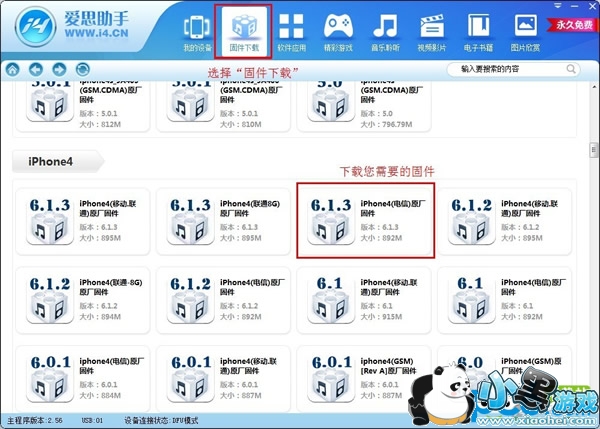Click firmware icon for 6.1 iPhone4(电信)
Viewport: 600px width, 429px height.
click(x=471, y=300)
